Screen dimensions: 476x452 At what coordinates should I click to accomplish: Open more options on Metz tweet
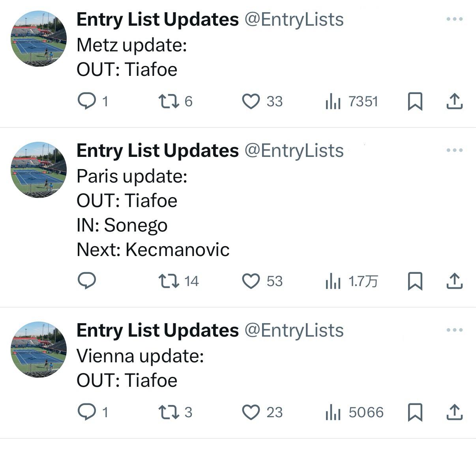454,19
